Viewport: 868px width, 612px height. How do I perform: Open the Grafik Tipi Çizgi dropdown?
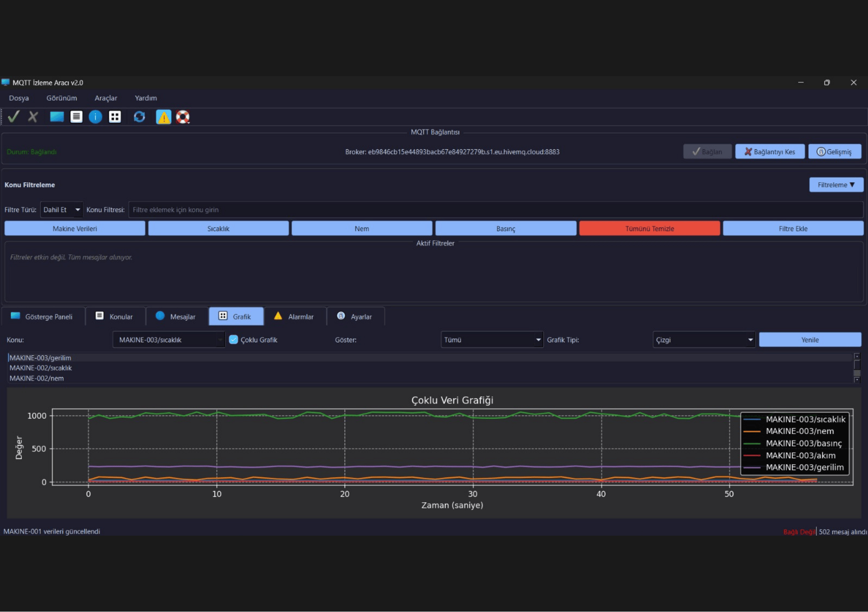(x=704, y=340)
